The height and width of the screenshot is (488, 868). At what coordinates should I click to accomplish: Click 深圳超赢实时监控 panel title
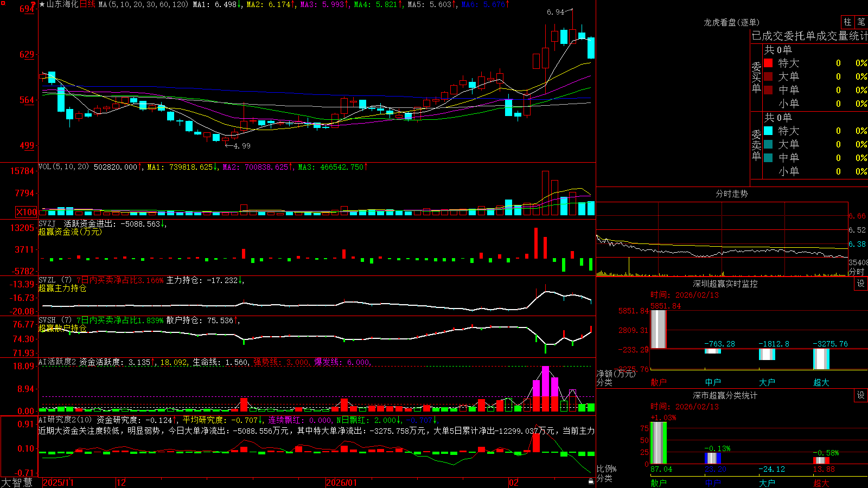click(725, 284)
